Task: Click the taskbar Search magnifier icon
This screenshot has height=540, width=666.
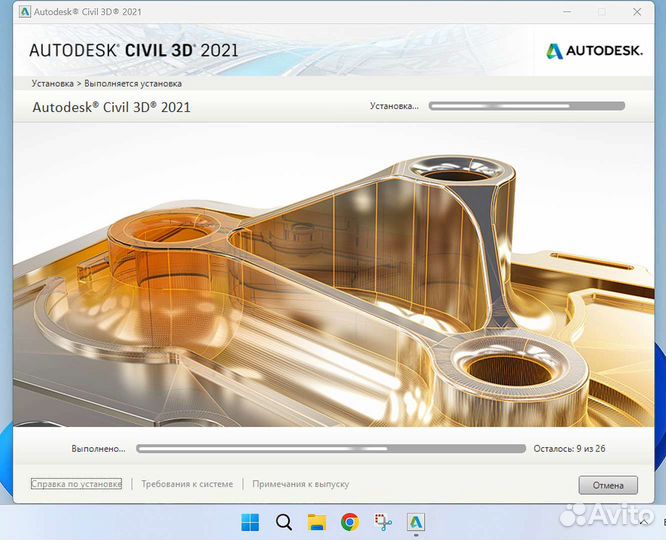Action: [x=283, y=521]
